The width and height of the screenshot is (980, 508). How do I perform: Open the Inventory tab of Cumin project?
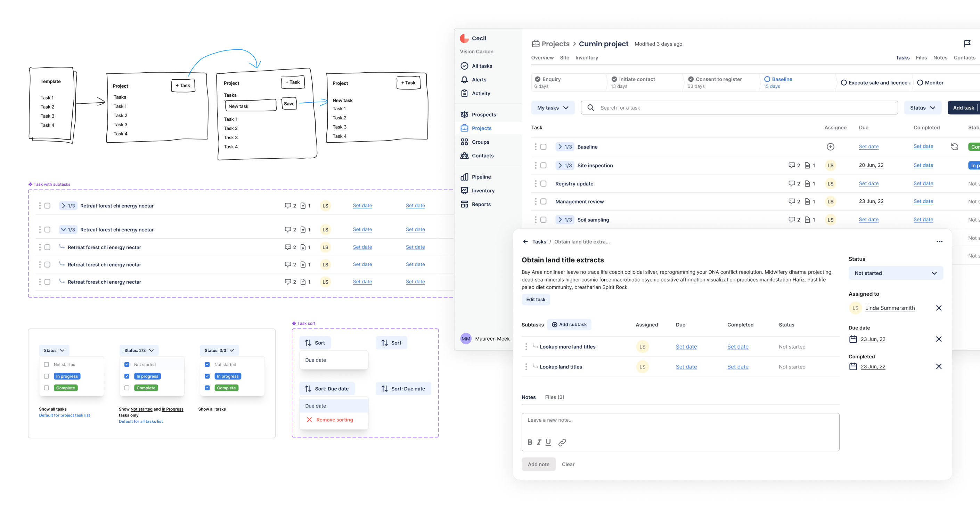(586, 57)
